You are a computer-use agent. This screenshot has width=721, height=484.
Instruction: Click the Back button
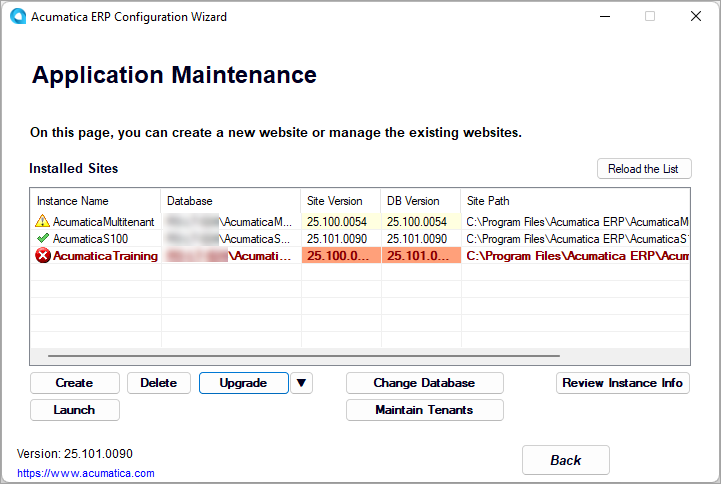[x=566, y=460]
